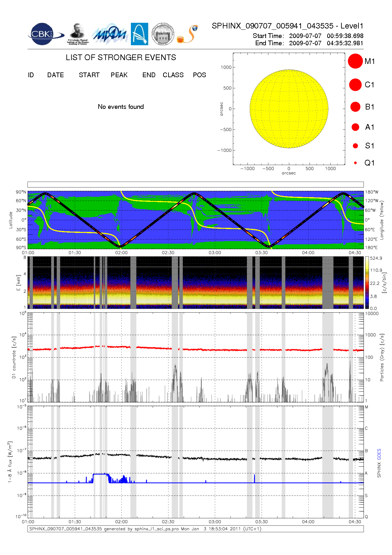Click the P.N. Lebedev Physical Institute logo
Viewport: 392px width, 555px height.
click(77, 34)
